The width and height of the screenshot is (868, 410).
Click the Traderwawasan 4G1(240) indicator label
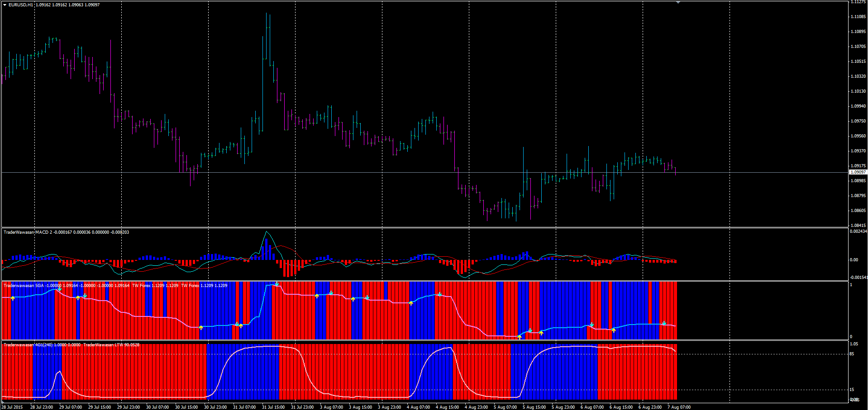click(28, 344)
